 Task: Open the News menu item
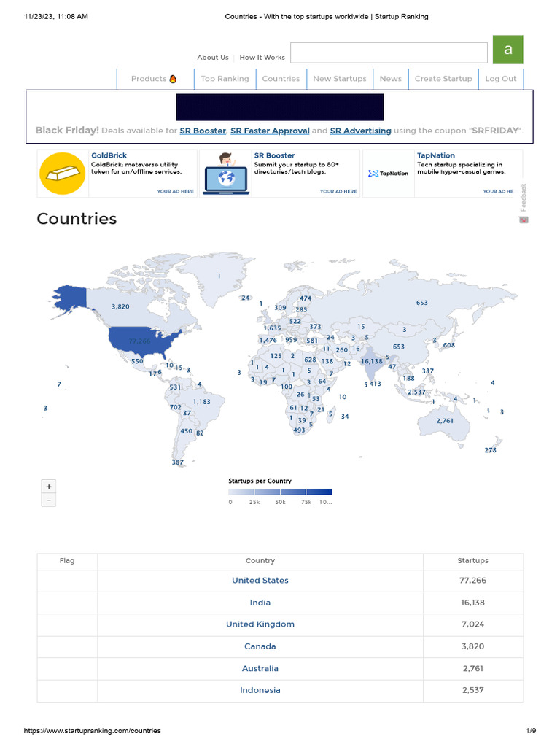(391, 79)
